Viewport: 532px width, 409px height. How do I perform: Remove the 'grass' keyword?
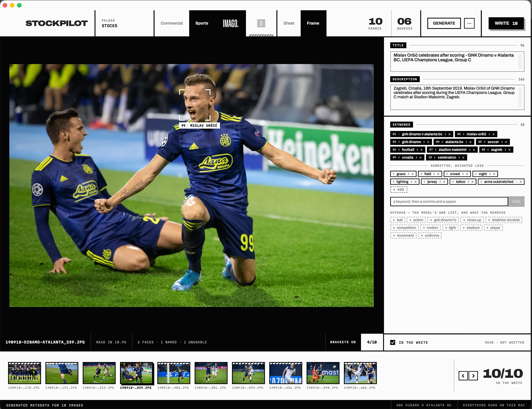(413, 174)
